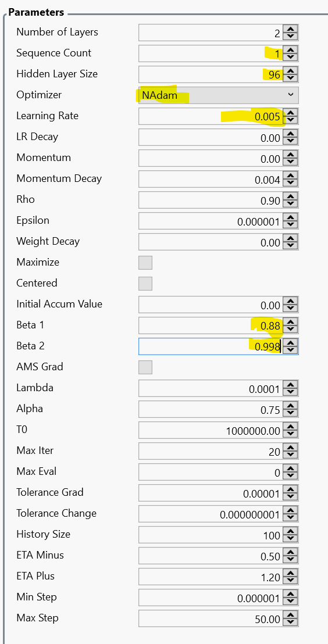Raise Beta 1 value with up arrow
The image size is (328, 644).
[x=291, y=323]
